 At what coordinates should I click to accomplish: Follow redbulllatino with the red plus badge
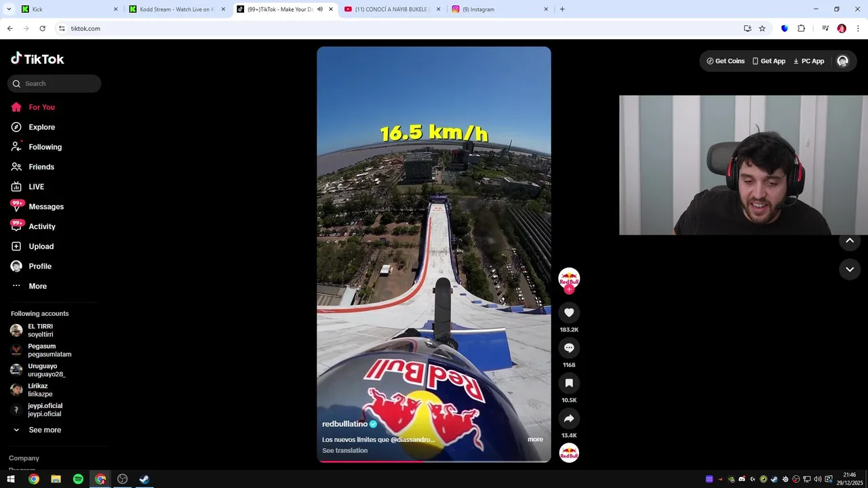[x=569, y=289]
